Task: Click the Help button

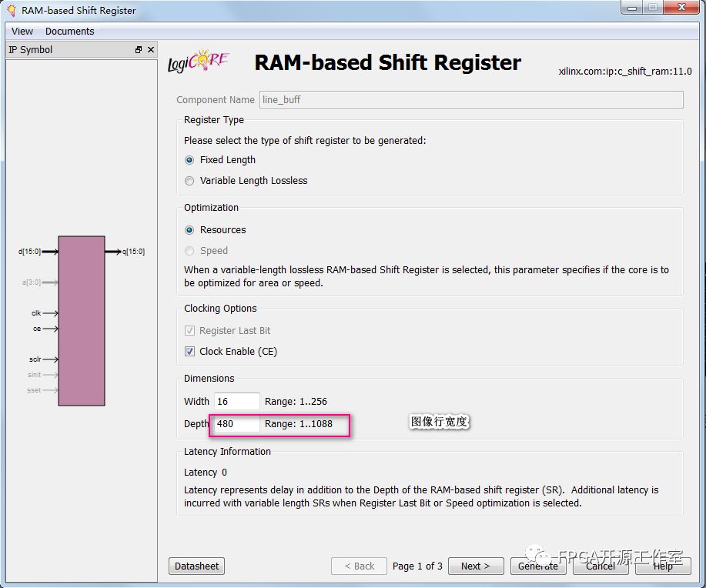Action: tap(662, 566)
